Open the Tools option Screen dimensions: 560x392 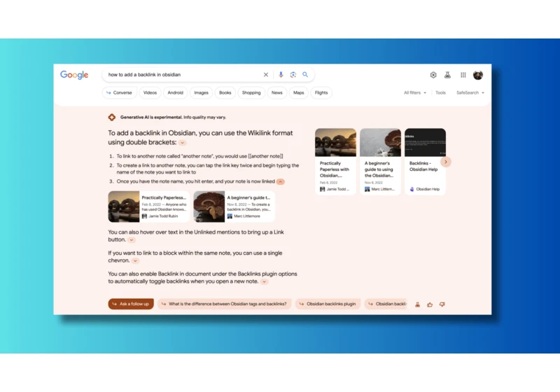(440, 93)
